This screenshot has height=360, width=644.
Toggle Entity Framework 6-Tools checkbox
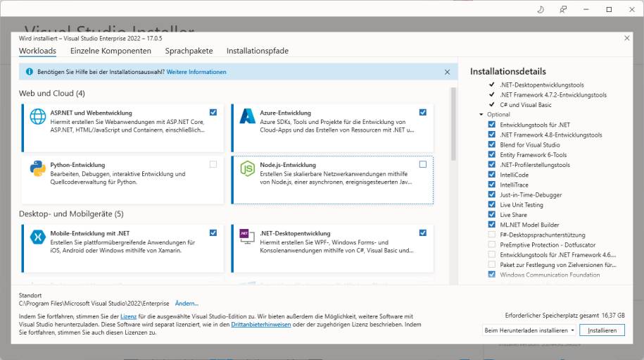pos(492,154)
